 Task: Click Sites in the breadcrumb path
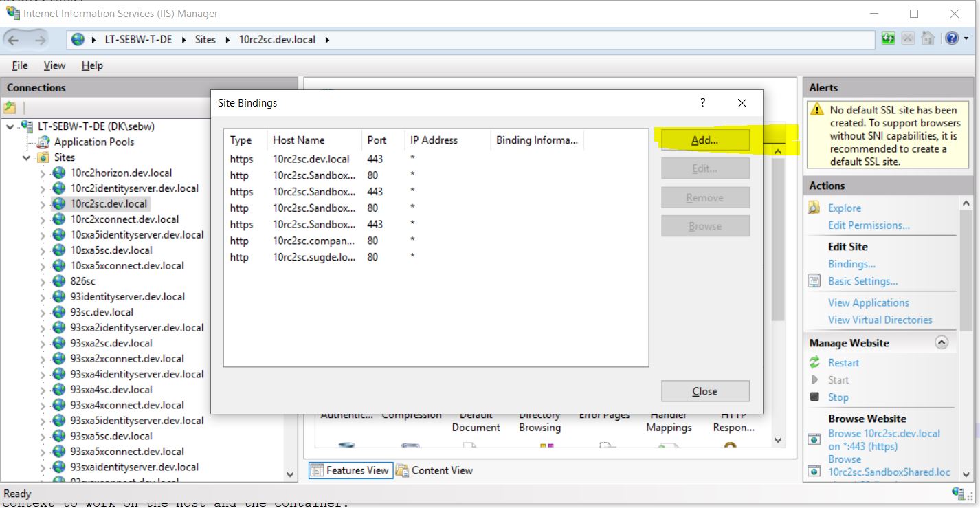pyautogui.click(x=205, y=40)
